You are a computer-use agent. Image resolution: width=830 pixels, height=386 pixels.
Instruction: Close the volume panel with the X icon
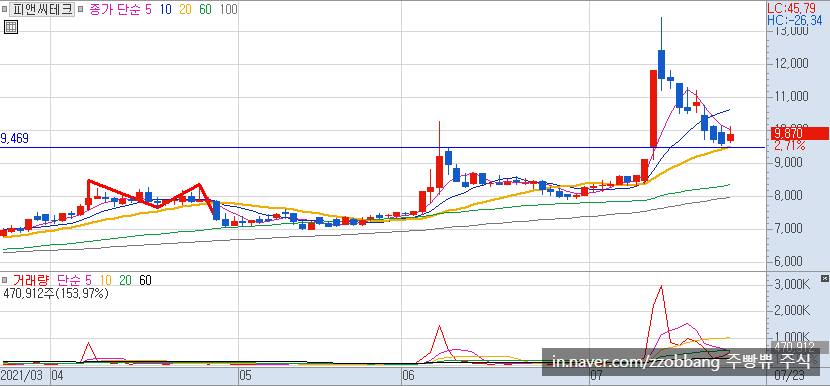(x=824, y=279)
